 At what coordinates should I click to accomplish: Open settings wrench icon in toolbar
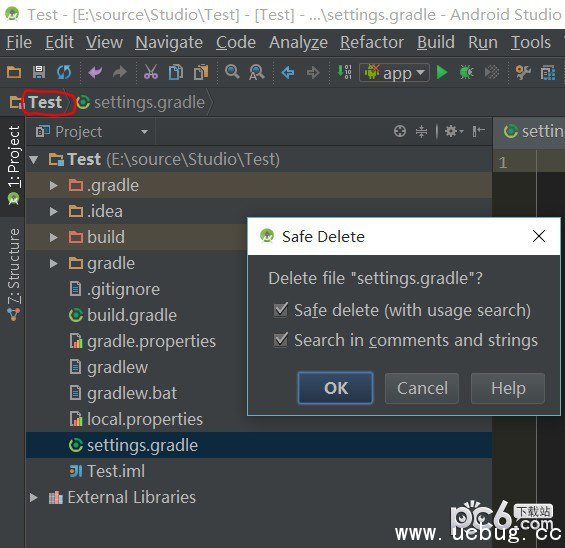[523, 72]
